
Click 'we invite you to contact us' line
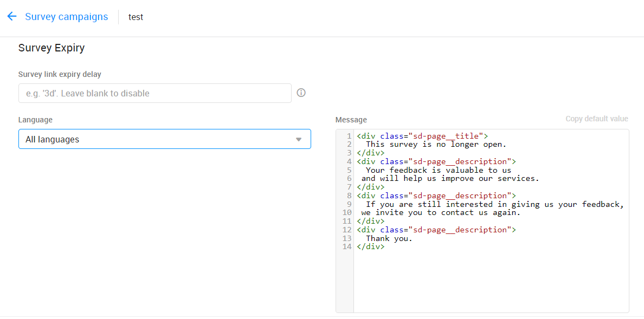(x=440, y=212)
